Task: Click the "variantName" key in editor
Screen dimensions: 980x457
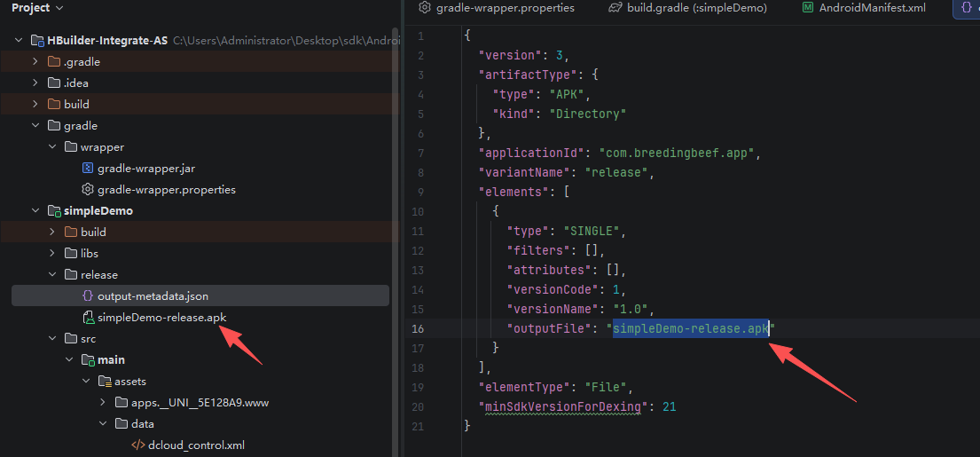Action: [x=526, y=172]
